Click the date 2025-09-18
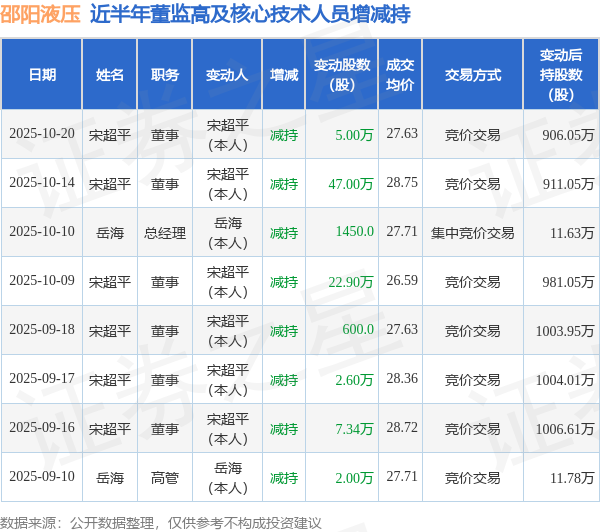Screen dimensions: 600x532 tap(42, 330)
